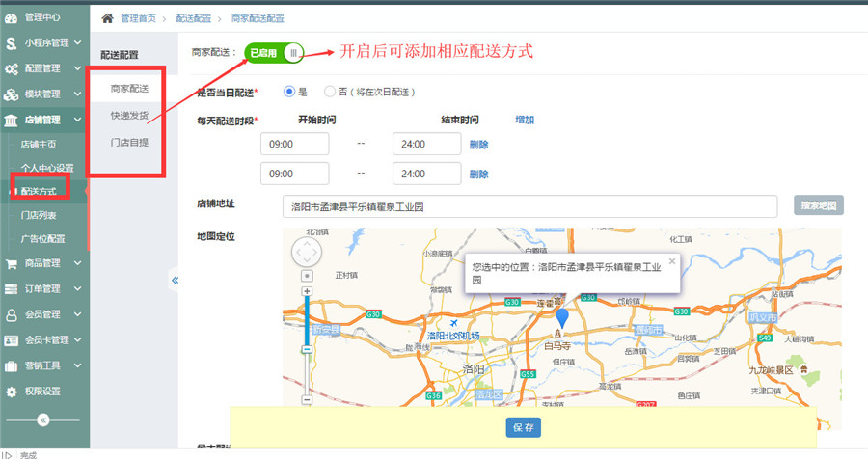
Task: Delete the first delivery time slot
Action: 478,145
